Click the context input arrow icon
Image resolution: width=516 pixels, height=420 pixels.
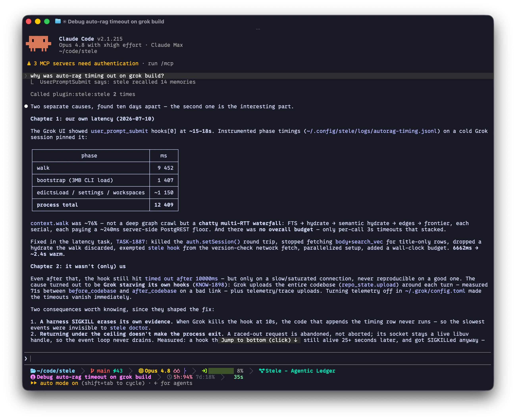204,371
